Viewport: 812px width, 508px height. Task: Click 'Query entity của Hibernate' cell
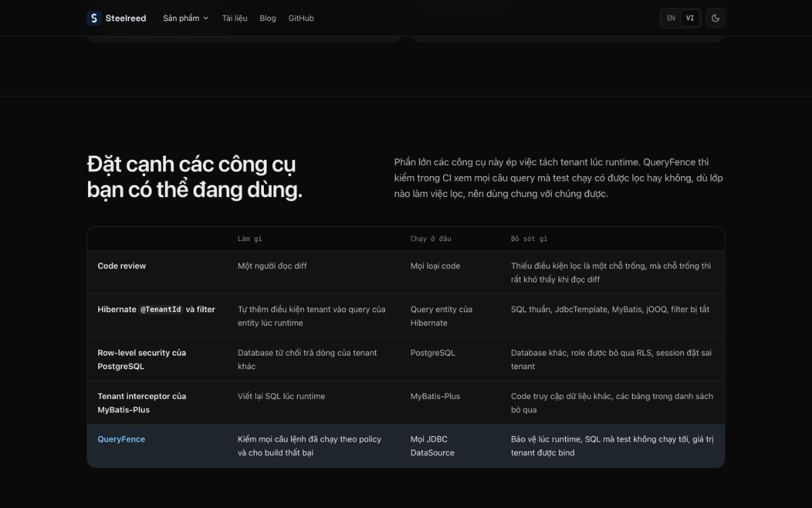point(441,316)
